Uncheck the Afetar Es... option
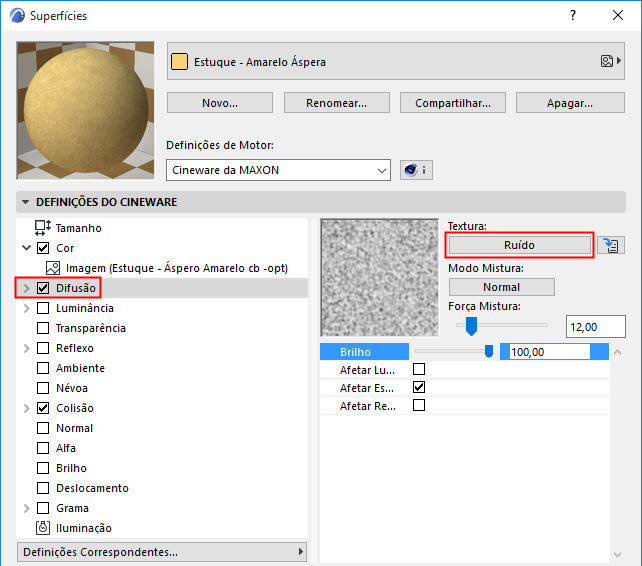Image resolution: width=642 pixels, height=566 pixels. tap(419, 387)
